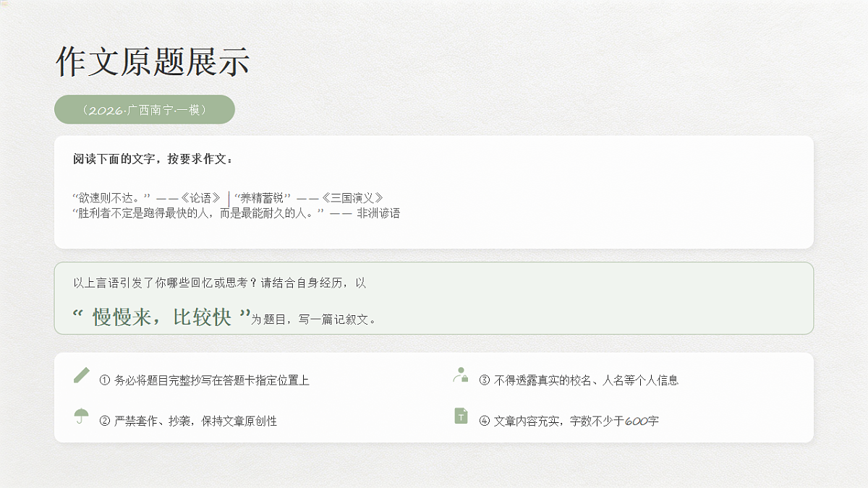
Task: Select the green (2026·广西南宁·一模) badge
Action: 145,109
